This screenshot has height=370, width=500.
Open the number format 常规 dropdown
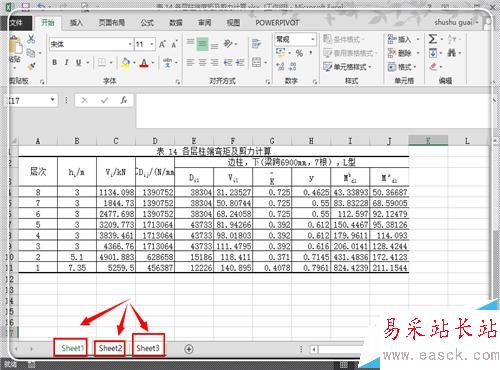[313, 39]
